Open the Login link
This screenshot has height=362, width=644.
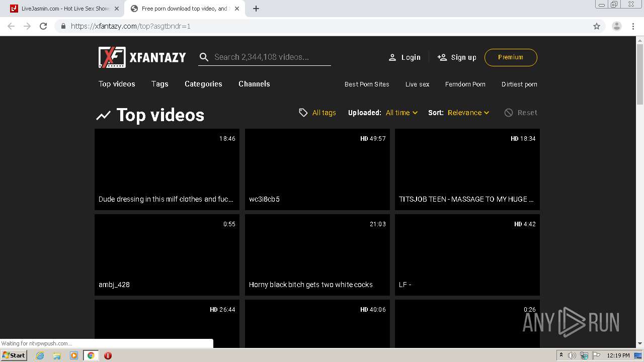(x=405, y=57)
